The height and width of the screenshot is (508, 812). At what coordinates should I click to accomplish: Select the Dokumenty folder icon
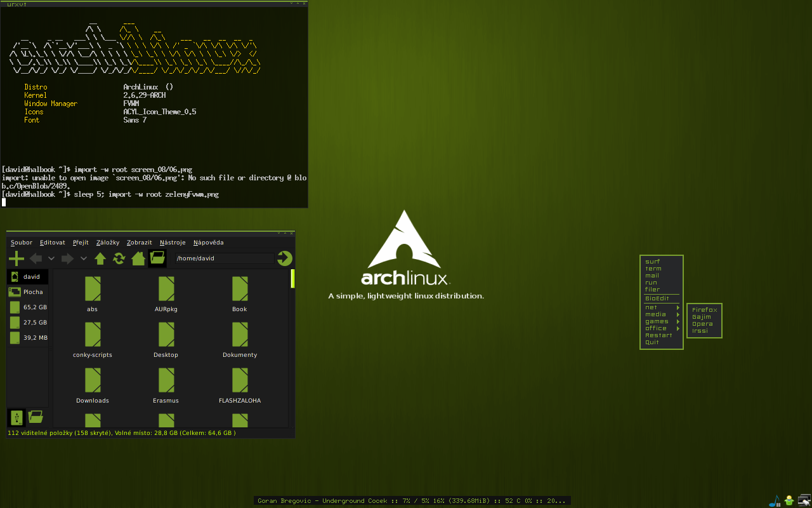pos(240,334)
